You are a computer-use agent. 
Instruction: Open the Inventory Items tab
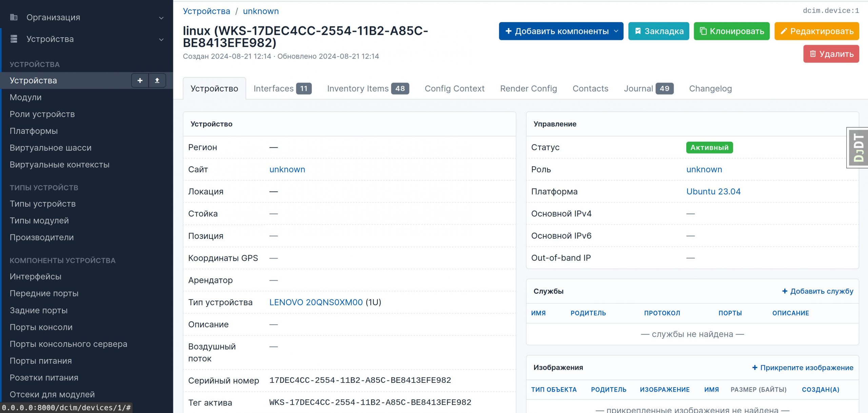pyautogui.click(x=368, y=88)
